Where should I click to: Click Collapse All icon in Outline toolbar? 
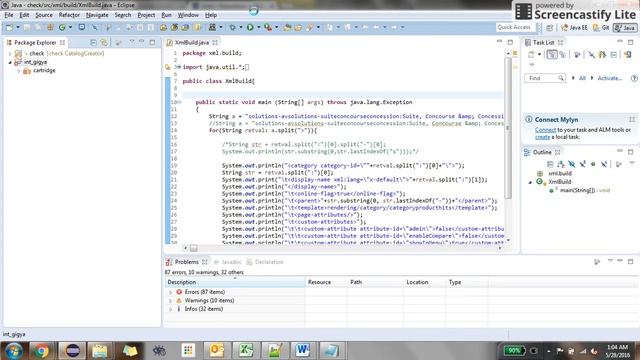[550, 164]
